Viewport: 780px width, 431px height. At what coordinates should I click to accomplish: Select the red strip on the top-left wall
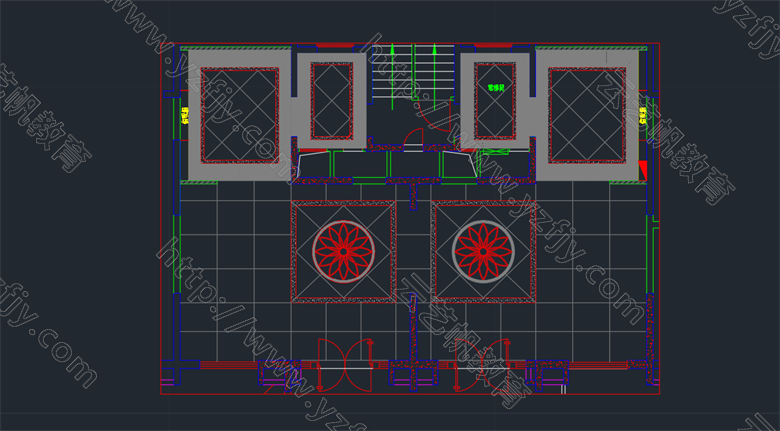pyautogui.click(x=333, y=46)
